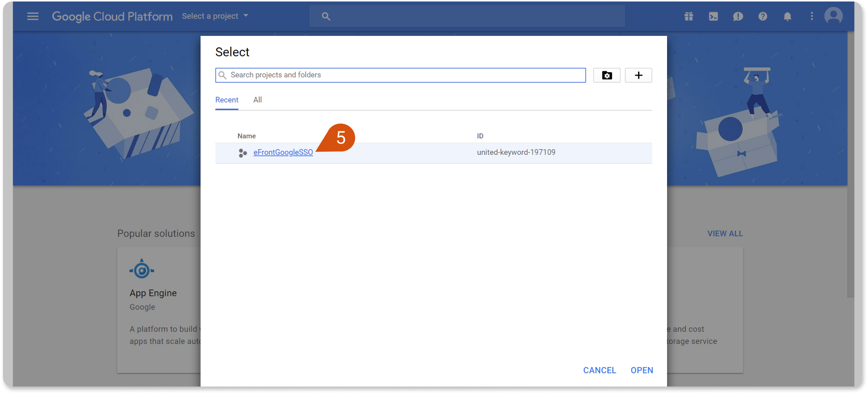Show notifications bell
This screenshot has width=868, height=394.
[787, 16]
